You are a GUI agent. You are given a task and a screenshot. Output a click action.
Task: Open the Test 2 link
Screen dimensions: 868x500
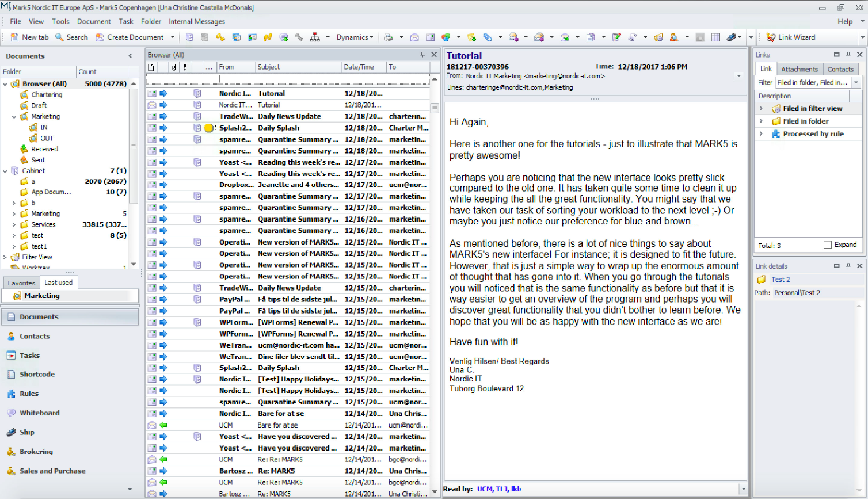(781, 280)
